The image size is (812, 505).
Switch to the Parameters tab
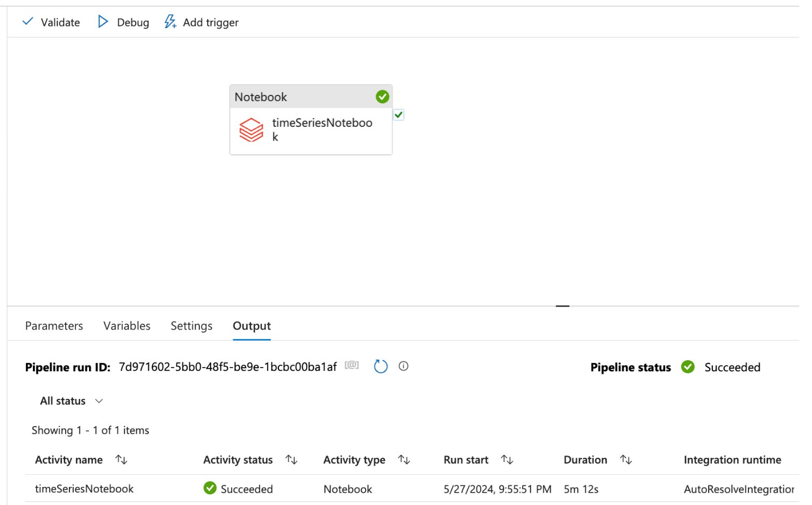tap(54, 326)
